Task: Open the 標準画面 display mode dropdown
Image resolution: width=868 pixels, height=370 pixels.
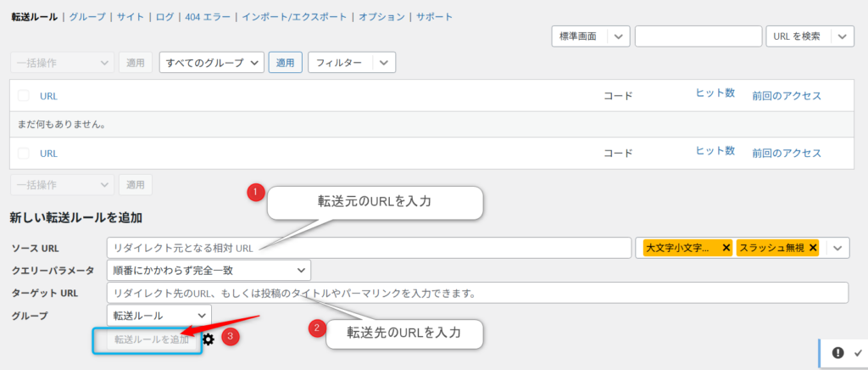Action: point(620,36)
